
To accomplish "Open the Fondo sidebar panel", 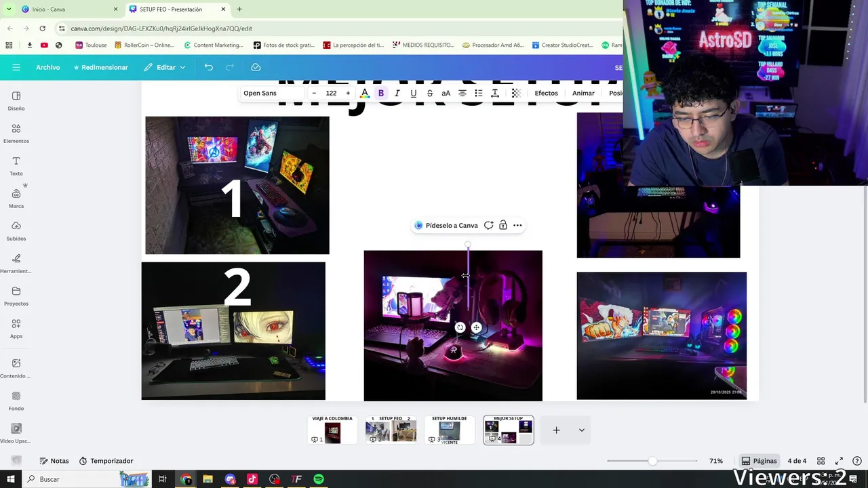I will click(x=16, y=401).
